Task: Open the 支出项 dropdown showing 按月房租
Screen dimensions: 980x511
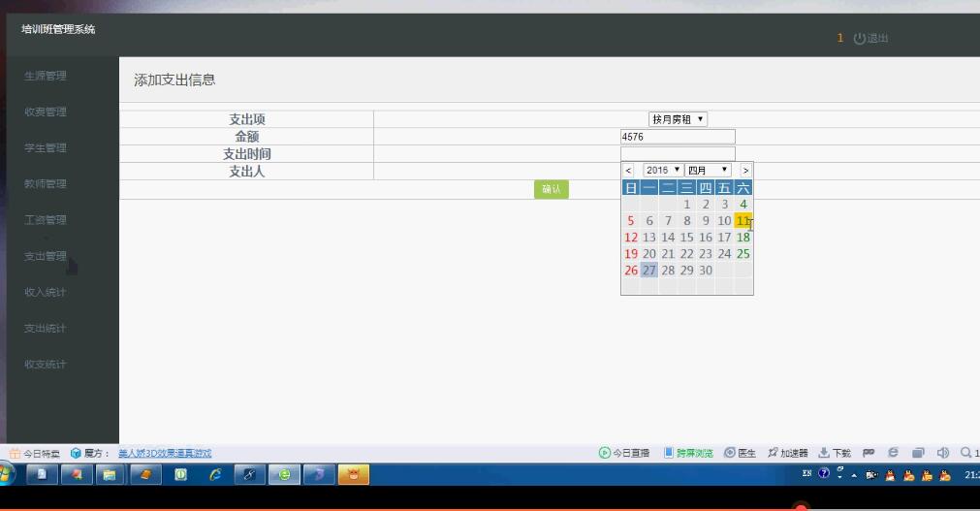Action: click(678, 119)
